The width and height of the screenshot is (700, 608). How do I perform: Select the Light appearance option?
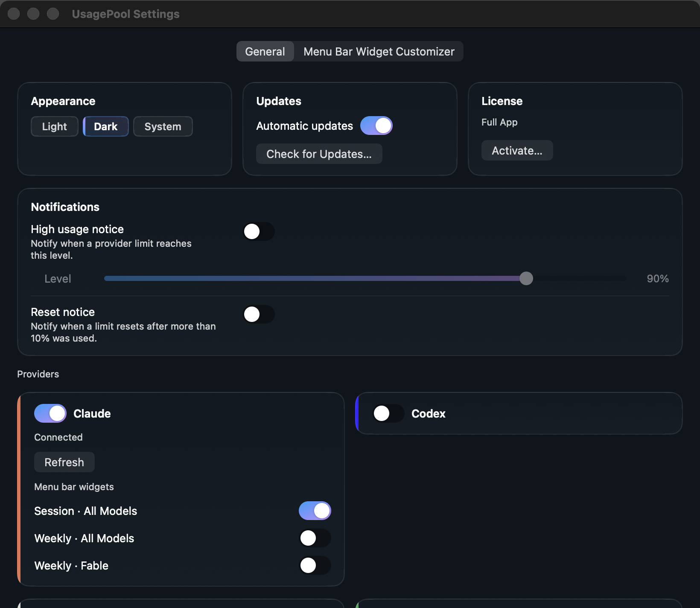(55, 126)
